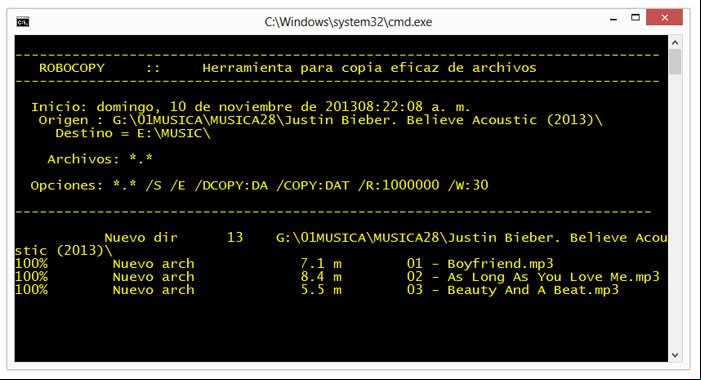The width and height of the screenshot is (701, 380).
Task: Click 100% on the Boyfriend.mp3 row
Action: pyautogui.click(x=31, y=264)
